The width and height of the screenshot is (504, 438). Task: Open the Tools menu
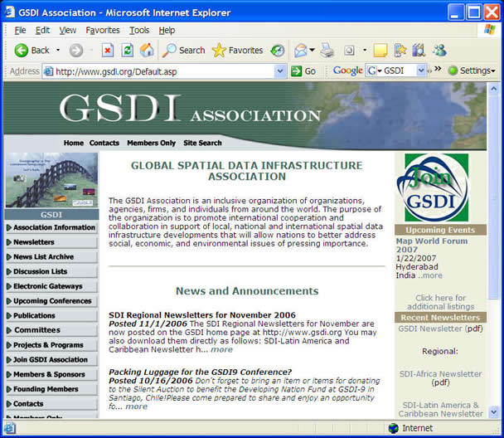tap(139, 31)
